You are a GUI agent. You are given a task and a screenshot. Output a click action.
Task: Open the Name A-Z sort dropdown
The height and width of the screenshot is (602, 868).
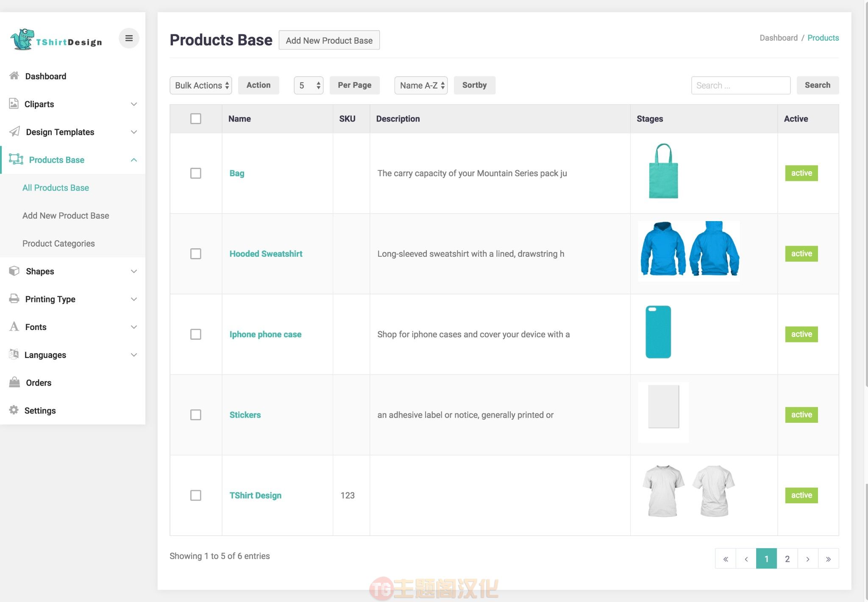point(421,85)
